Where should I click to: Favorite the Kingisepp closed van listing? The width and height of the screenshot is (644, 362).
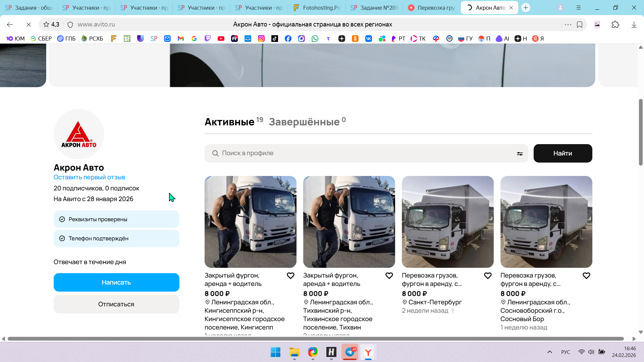tap(290, 276)
